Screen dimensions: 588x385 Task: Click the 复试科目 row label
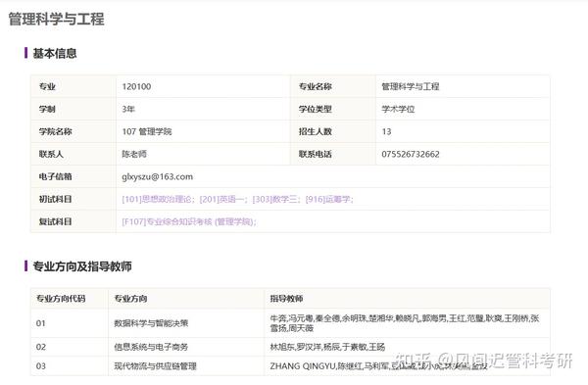(56, 221)
